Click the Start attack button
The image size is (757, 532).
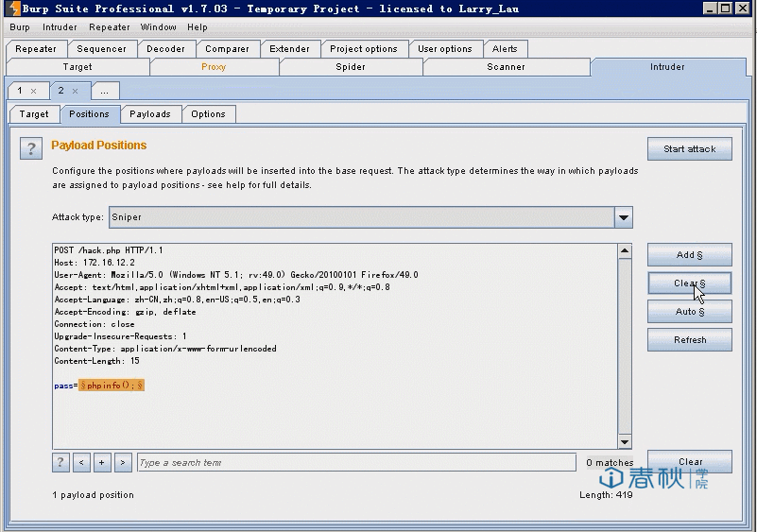click(689, 148)
